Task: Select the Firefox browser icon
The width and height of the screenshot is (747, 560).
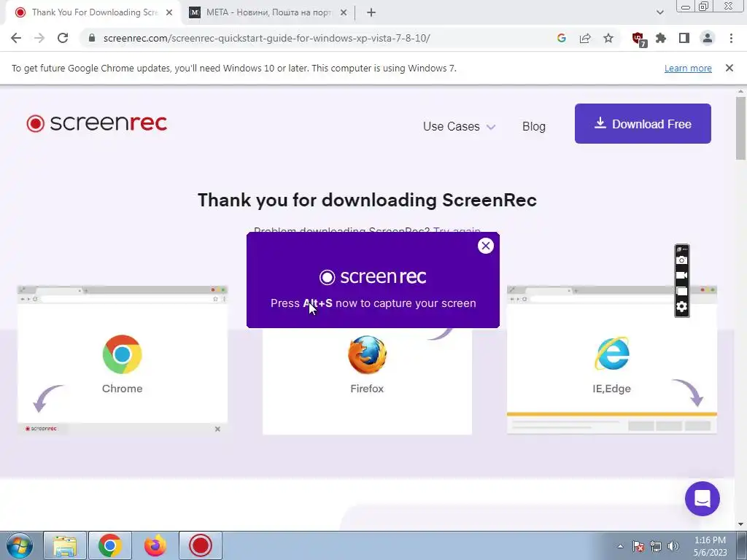Action: 367,355
